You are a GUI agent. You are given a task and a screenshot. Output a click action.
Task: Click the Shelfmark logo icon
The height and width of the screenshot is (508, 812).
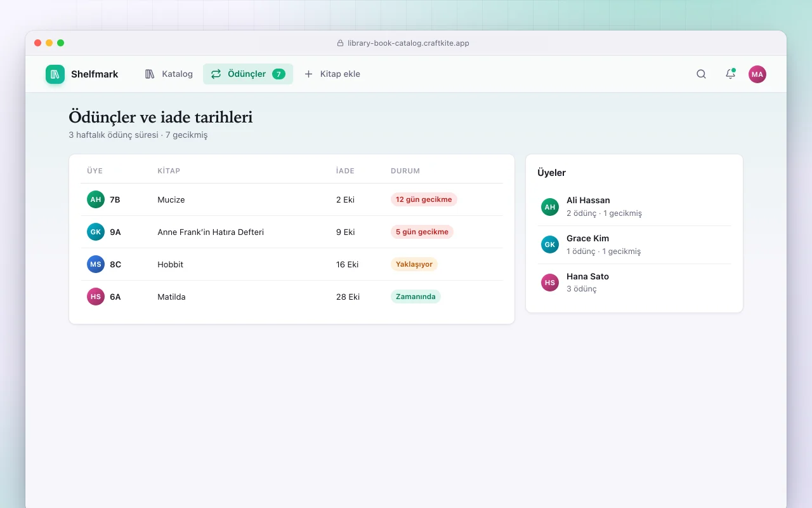click(x=55, y=74)
